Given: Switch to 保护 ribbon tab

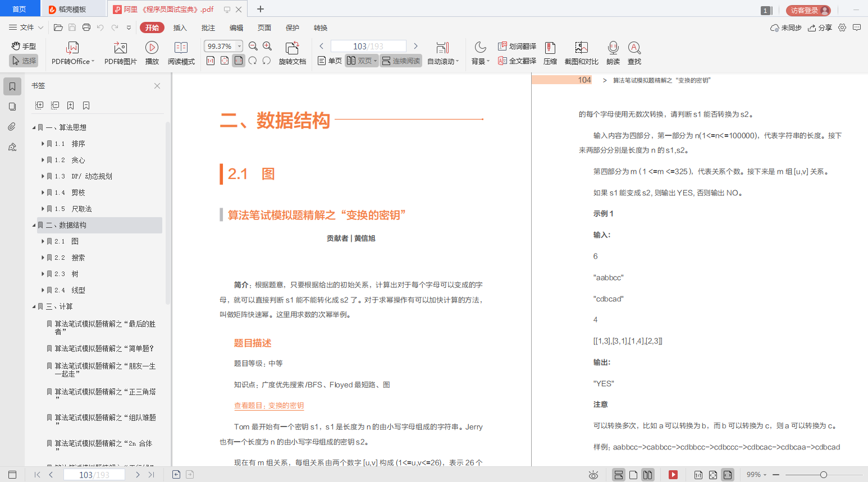Looking at the screenshot, I should 292,27.
